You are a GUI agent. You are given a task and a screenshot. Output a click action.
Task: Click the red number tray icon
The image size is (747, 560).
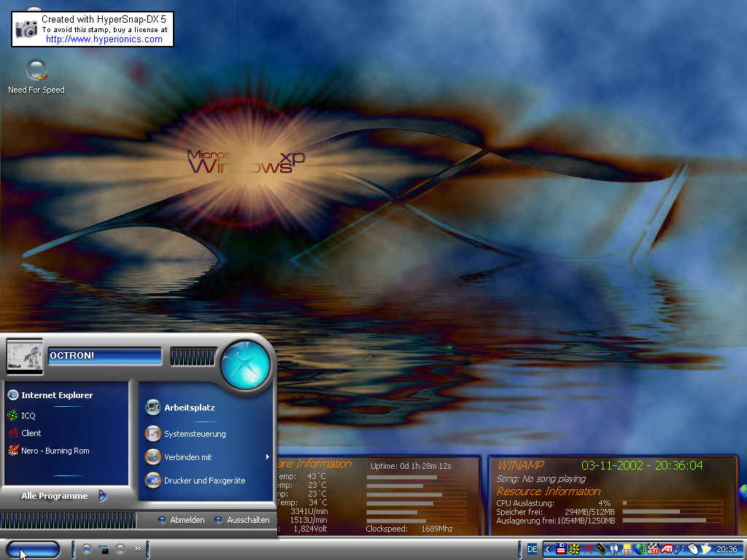pos(587,549)
